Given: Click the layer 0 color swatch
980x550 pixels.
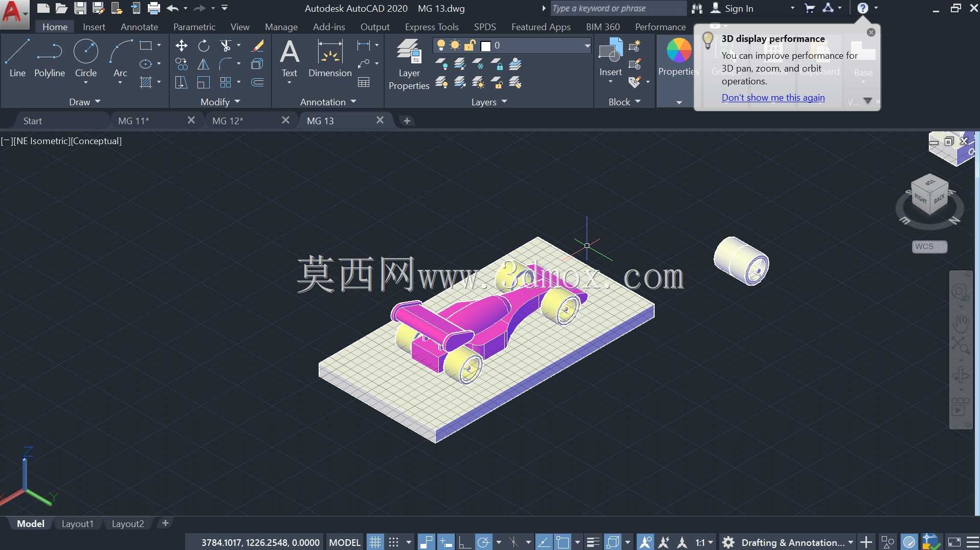Looking at the screenshot, I should pyautogui.click(x=486, y=46).
